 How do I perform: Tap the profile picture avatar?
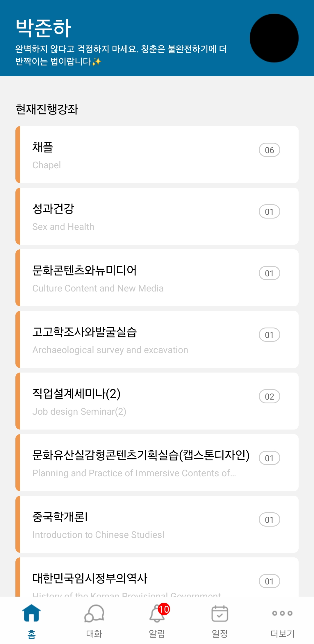tap(274, 38)
